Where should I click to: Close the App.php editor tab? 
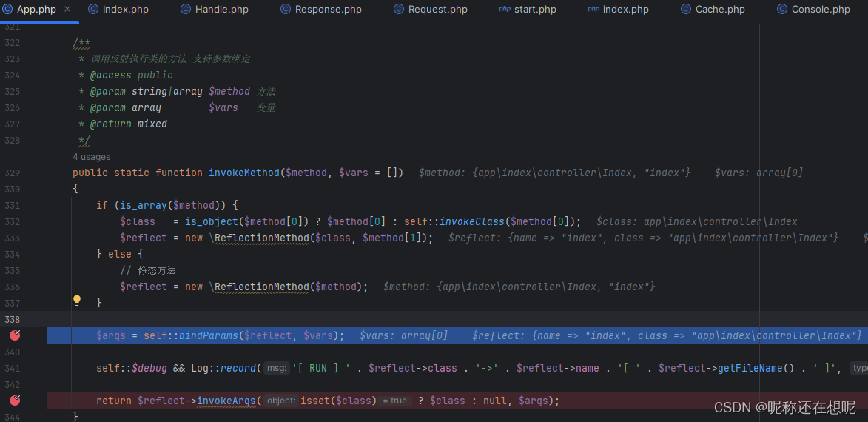pyautogui.click(x=67, y=10)
